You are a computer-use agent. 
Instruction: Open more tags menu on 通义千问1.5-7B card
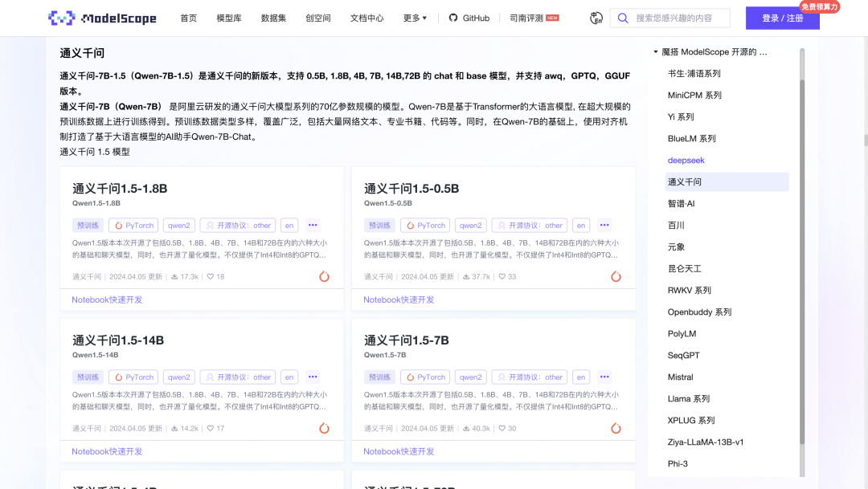604,377
